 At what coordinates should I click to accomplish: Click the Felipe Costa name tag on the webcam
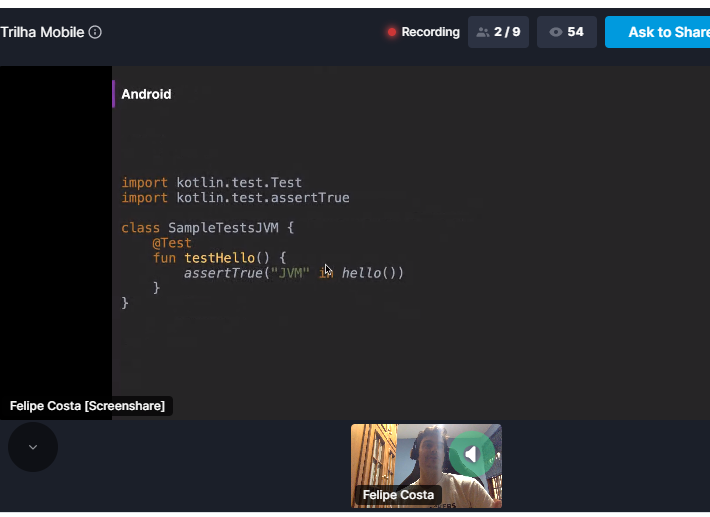click(x=398, y=495)
